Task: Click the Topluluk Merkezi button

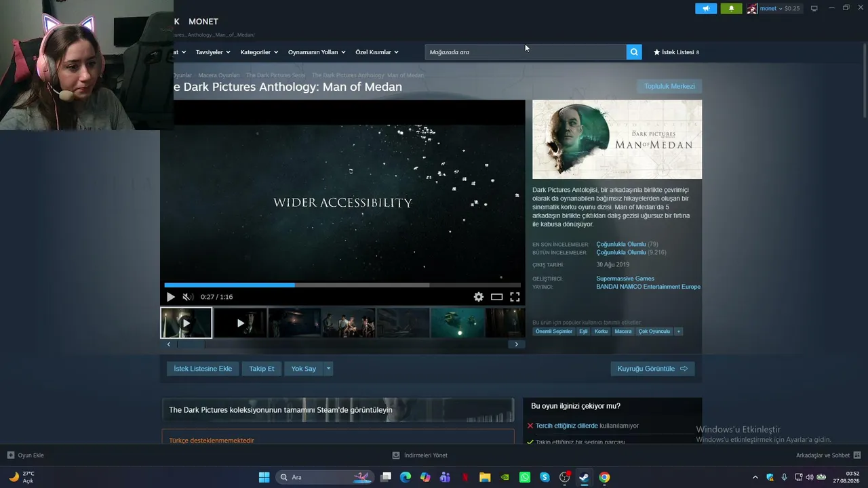Action: pos(669,86)
